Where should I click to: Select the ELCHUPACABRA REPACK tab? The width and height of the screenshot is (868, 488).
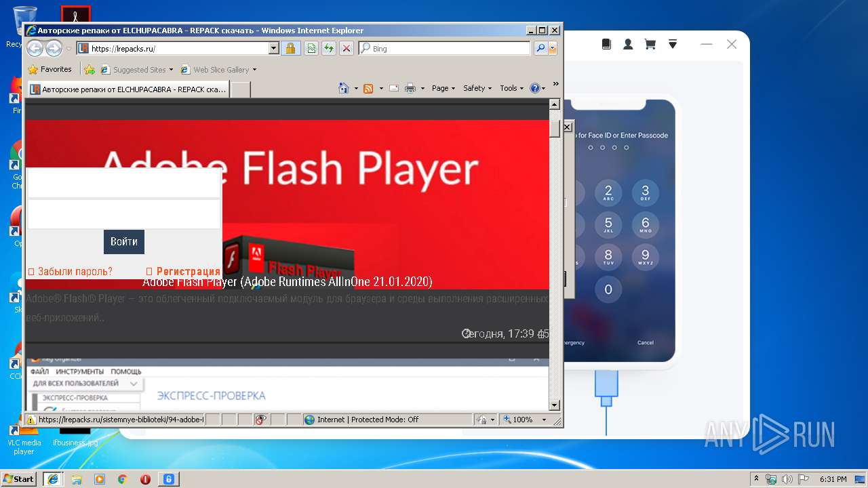coord(127,89)
